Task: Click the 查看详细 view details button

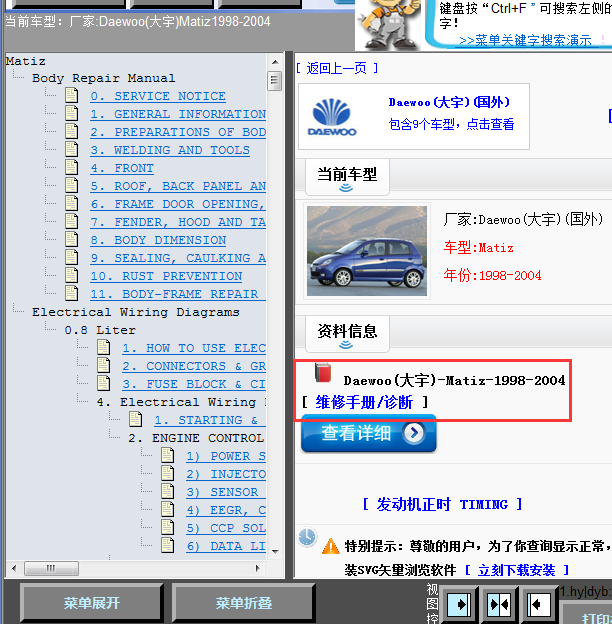Action: coord(368,433)
